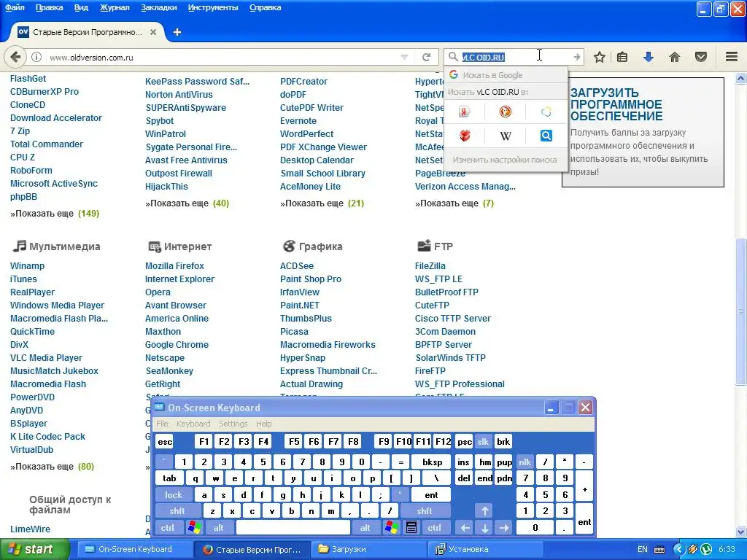
Task: Toggle the slk key on on-screen keyboard
Action: click(x=483, y=442)
